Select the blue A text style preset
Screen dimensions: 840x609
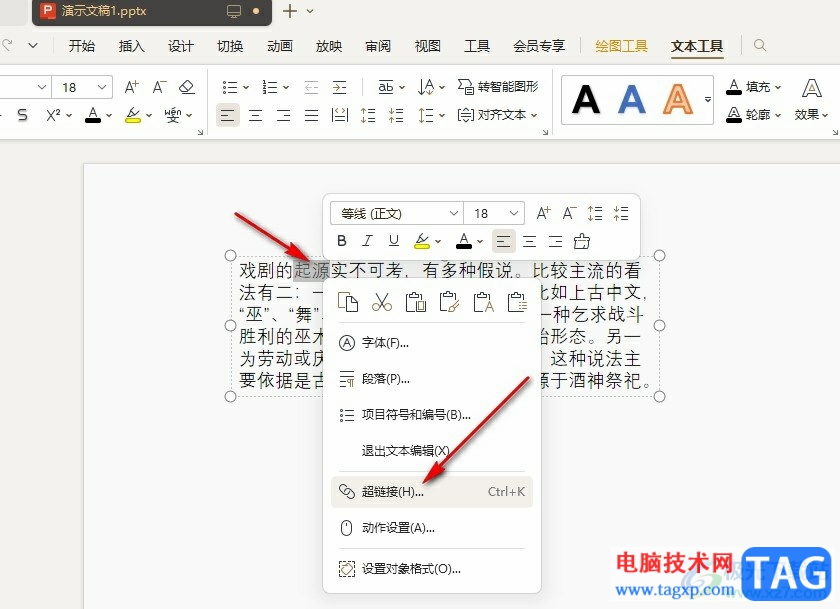(632, 100)
